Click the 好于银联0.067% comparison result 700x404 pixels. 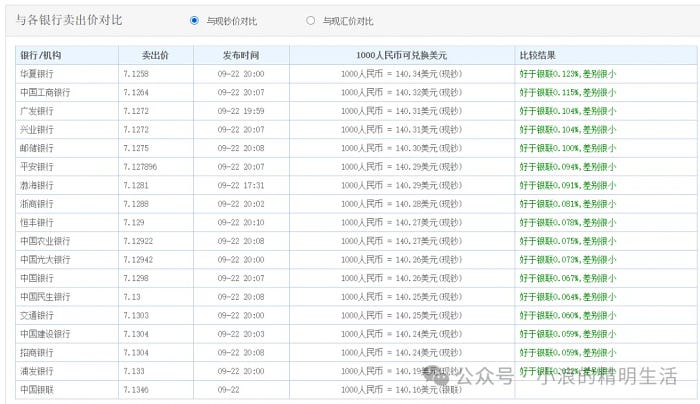567,278
